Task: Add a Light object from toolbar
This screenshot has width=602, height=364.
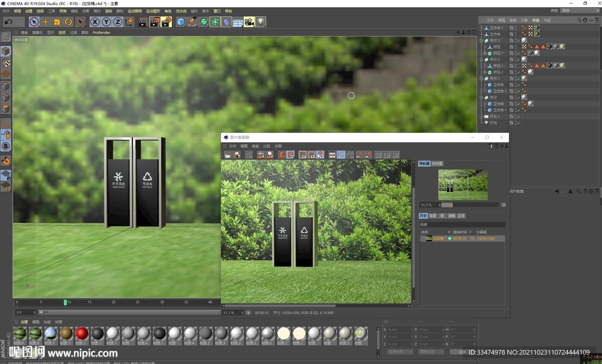Action: (x=260, y=22)
